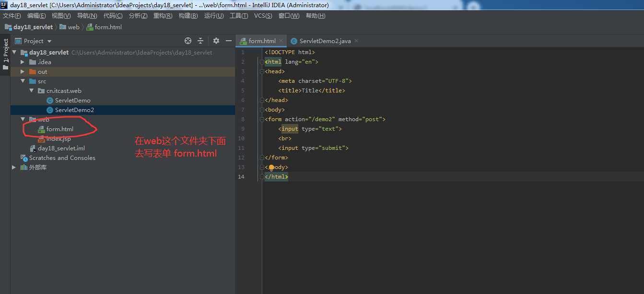The height and width of the screenshot is (294, 644).
Task: Open the 文件(F) menu
Action: tap(12, 16)
